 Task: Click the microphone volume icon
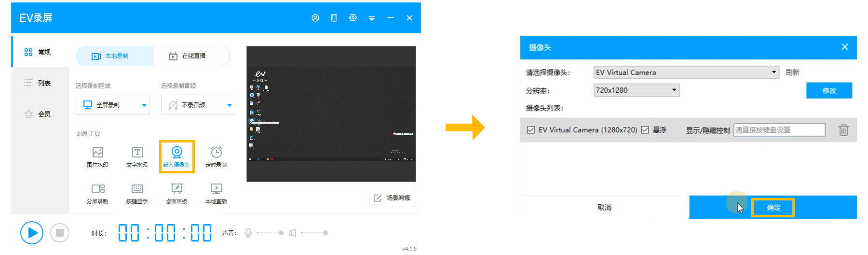pos(248,233)
